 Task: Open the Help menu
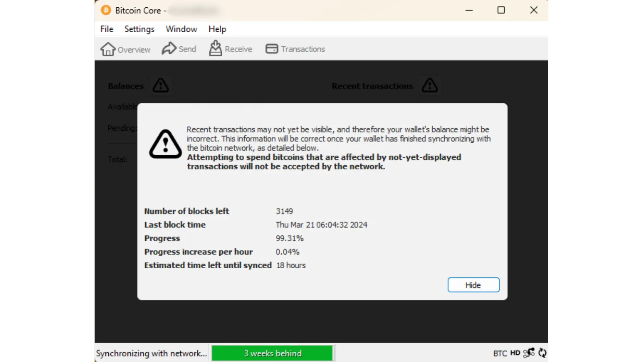coord(217,29)
